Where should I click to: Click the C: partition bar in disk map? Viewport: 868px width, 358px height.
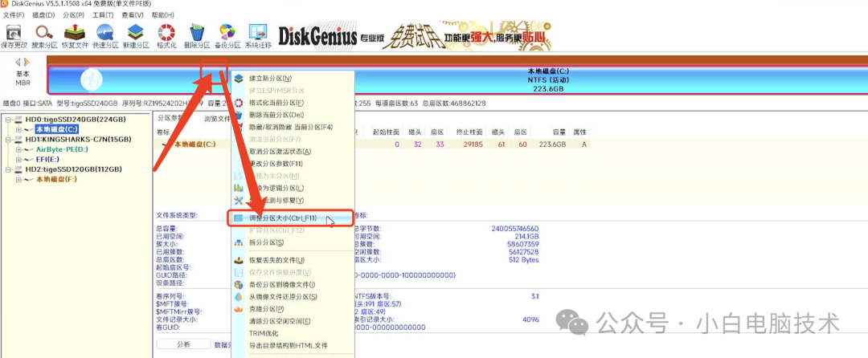pyautogui.click(x=457, y=79)
